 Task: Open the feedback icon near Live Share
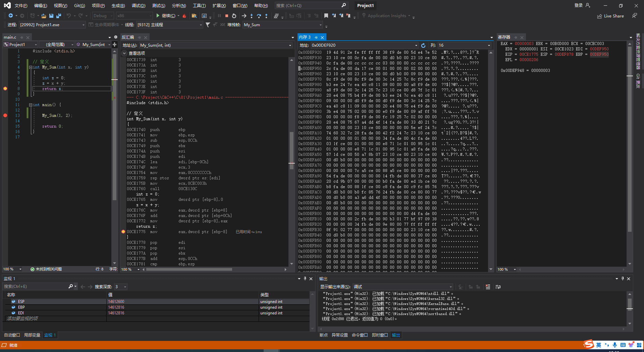coord(634,16)
